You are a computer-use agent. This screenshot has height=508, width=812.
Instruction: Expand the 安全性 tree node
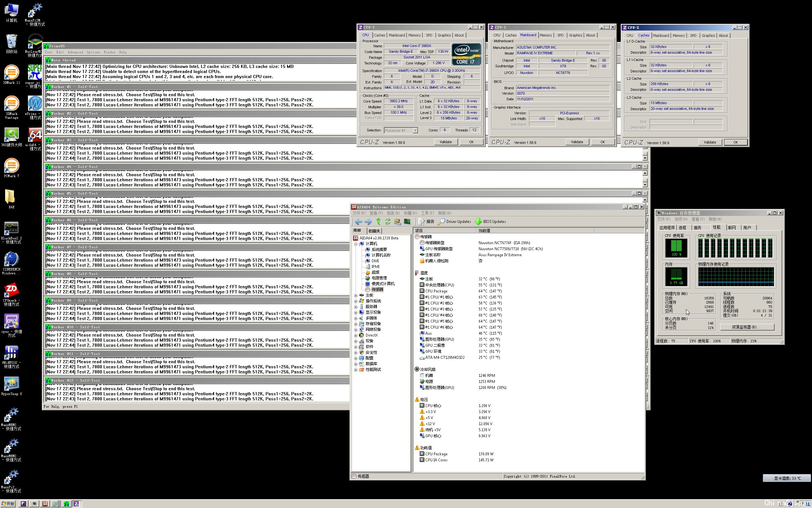[356, 352]
